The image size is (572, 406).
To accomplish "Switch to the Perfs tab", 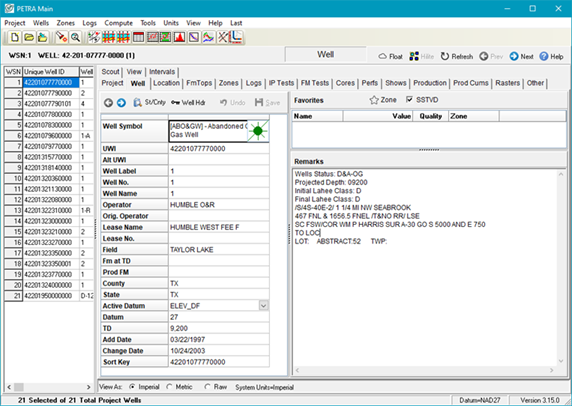I will (x=370, y=83).
